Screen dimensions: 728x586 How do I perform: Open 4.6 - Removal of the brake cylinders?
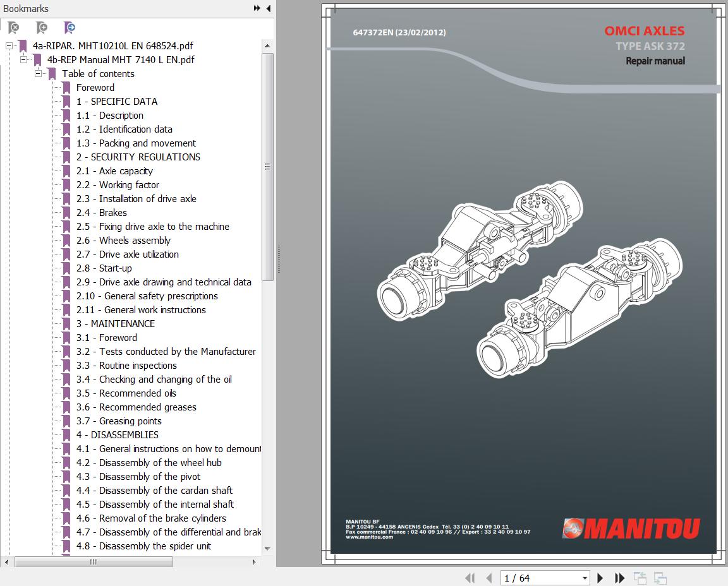tap(152, 519)
